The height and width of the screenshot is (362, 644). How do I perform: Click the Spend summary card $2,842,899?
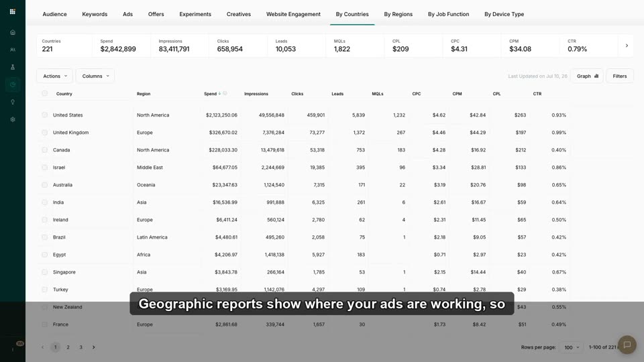[121, 45]
